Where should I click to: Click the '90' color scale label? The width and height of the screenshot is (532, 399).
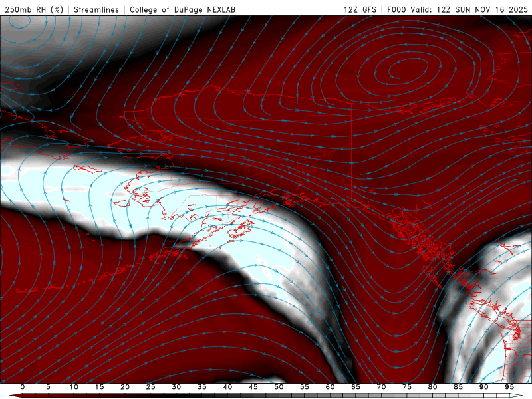(484, 387)
